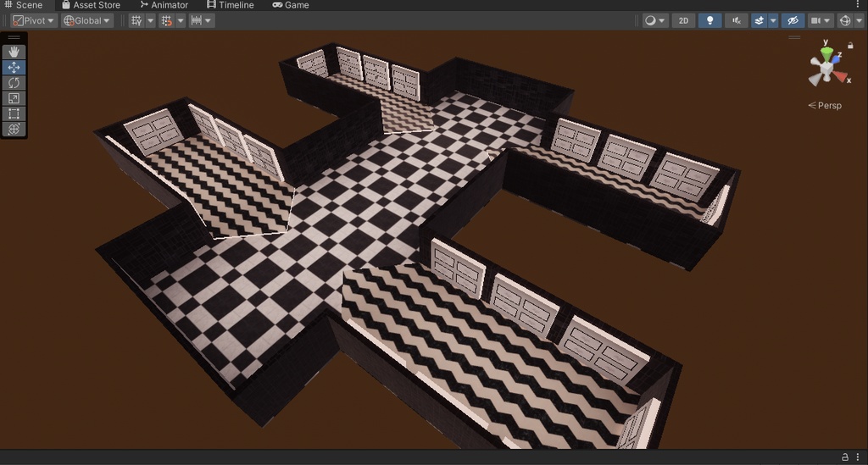The image size is (868, 465).
Task: Open bottom panel kebab options menu
Action: click(x=858, y=457)
